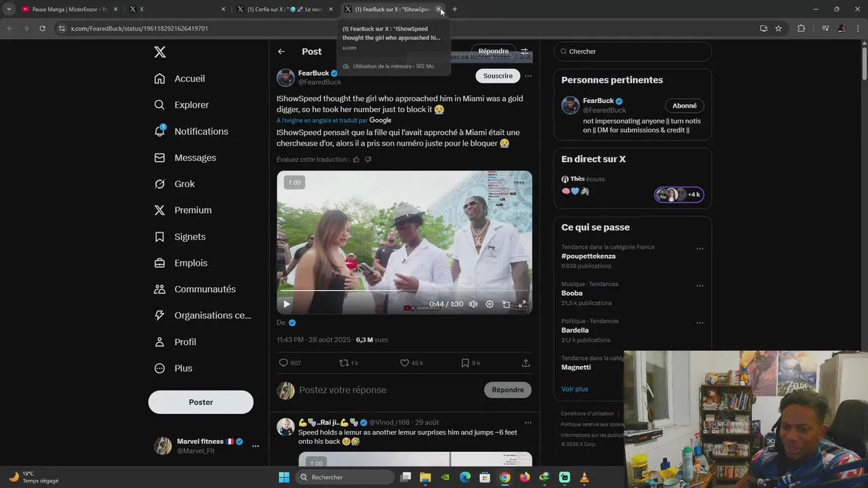Click the video progress bar
Viewport: 868px width, 488px height.
(404, 291)
